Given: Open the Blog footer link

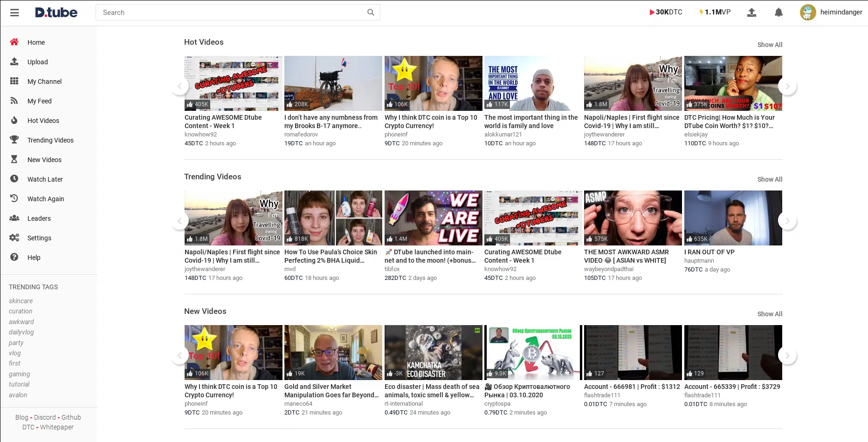Looking at the screenshot, I should (21, 417).
